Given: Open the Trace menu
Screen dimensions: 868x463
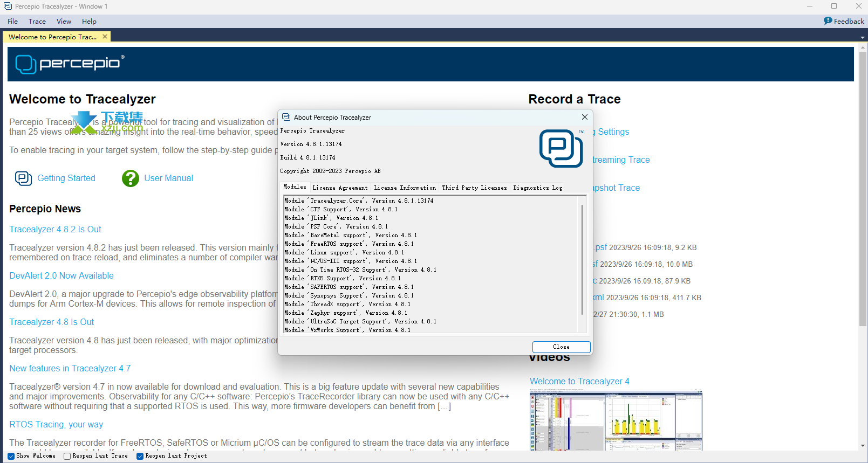Looking at the screenshot, I should (x=37, y=22).
